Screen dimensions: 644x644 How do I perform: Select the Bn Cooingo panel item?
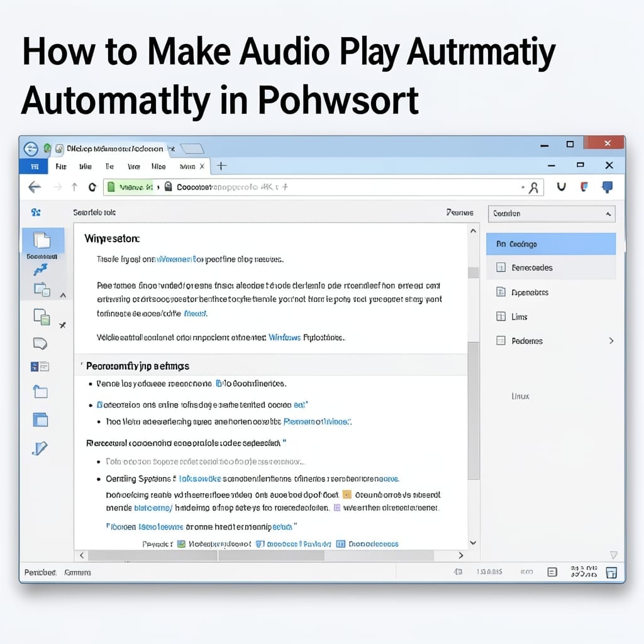pyautogui.click(x=551, y=244)
